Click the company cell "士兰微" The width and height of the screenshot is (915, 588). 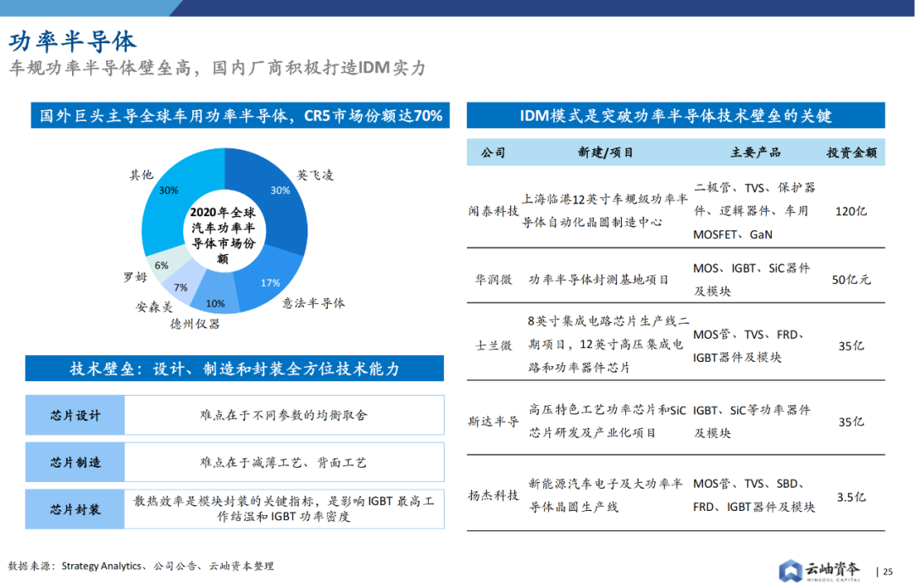493,346
